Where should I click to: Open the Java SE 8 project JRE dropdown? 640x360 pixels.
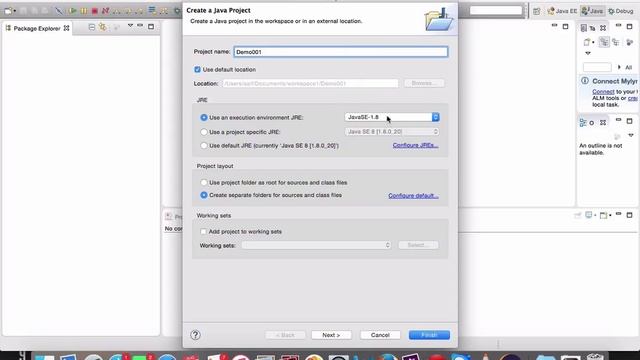tap(392, 131)
